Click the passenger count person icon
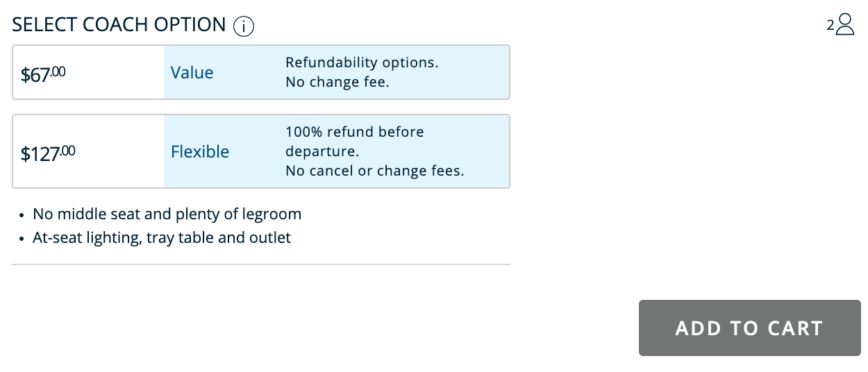Screen dimensions: 868x372 tap(845, 24)
